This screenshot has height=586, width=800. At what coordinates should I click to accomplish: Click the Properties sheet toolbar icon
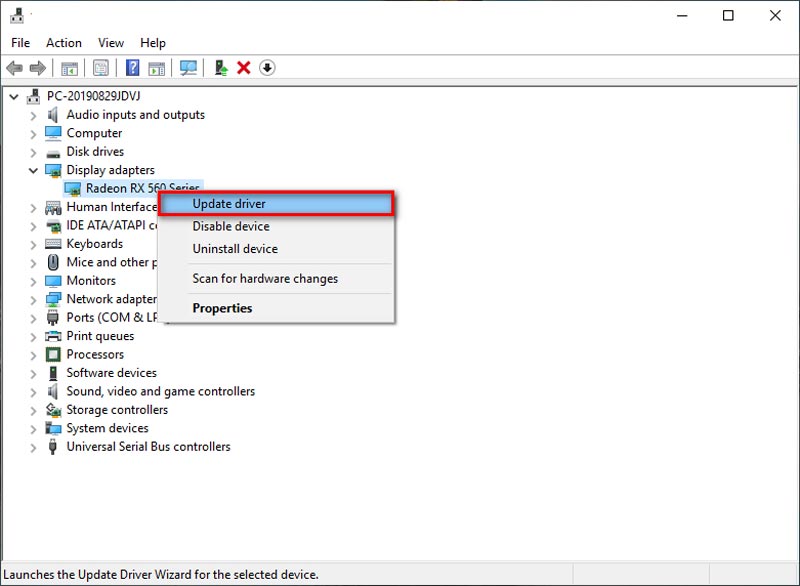(x=101, y=68)
